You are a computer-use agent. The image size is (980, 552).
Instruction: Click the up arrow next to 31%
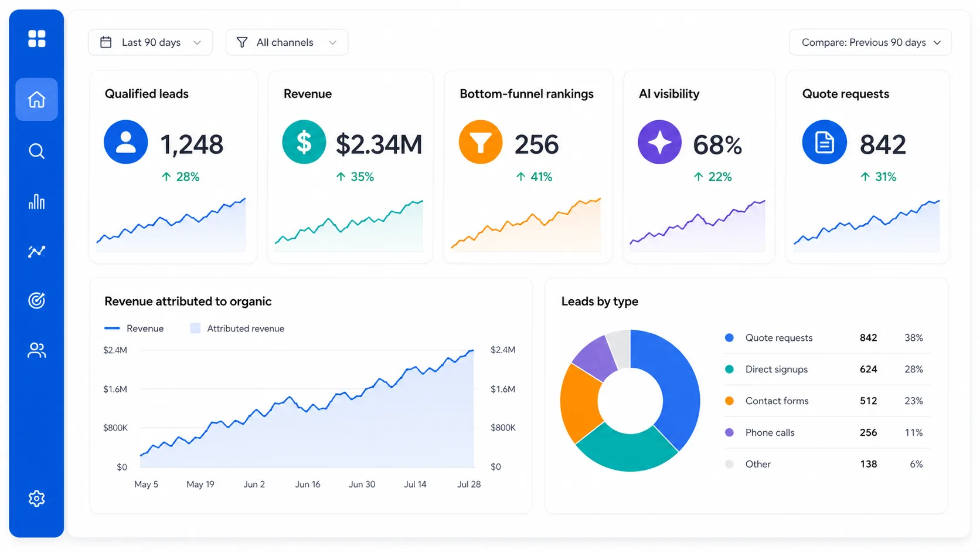pos(865,177)
